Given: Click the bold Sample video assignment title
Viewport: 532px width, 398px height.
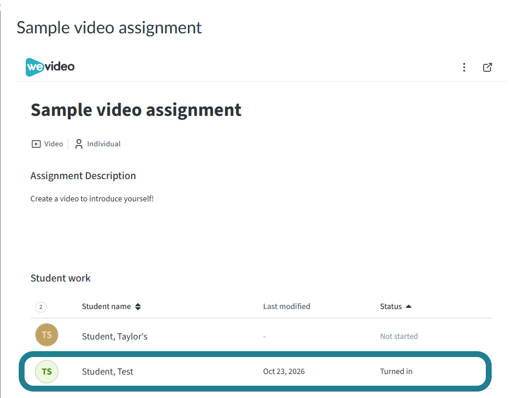Looking at the screenshot, I should (136, 110).
